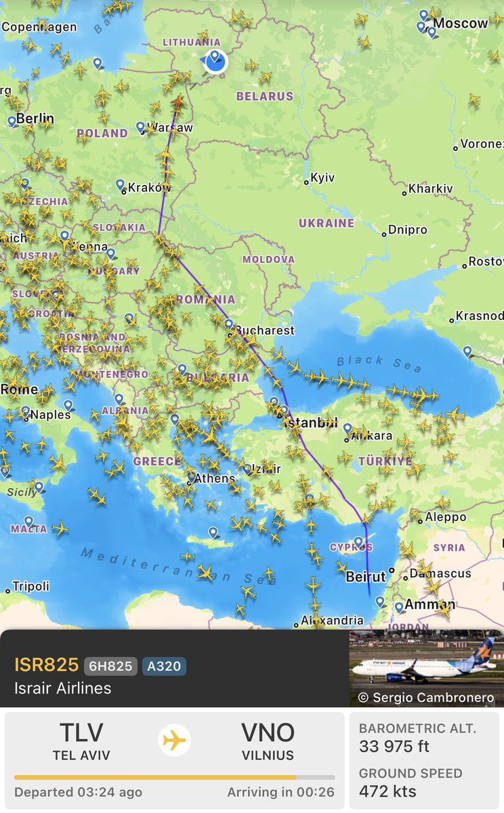The height and width of the screenshot is (813, 504).
Task: Tap the SYRIA country label
Action: click(x=450, y=547)
